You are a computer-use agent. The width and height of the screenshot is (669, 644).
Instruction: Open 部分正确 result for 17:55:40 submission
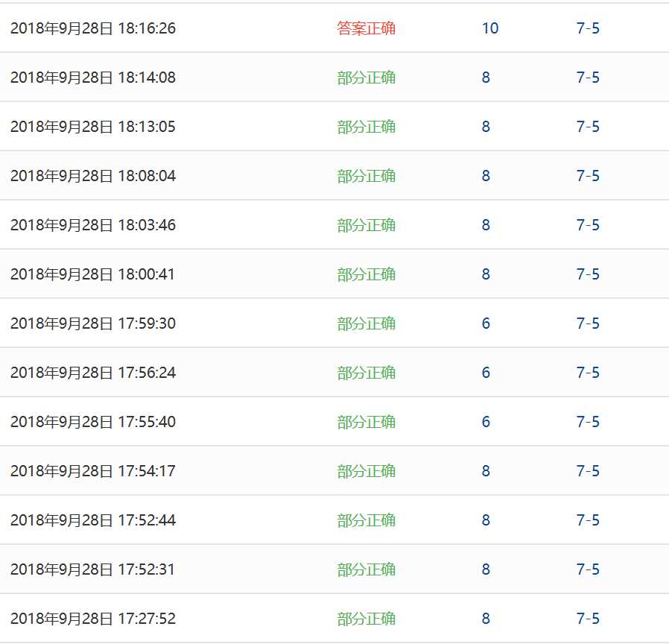point(366,422)
